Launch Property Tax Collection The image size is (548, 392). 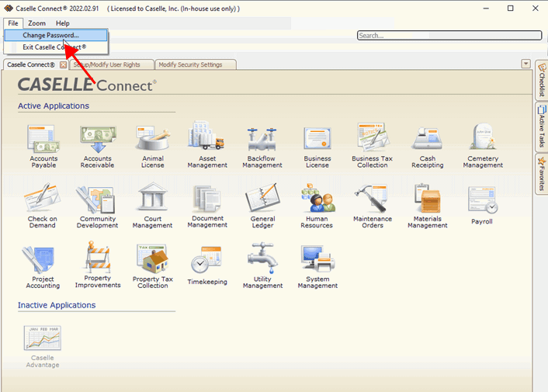(x=152, y=266)
